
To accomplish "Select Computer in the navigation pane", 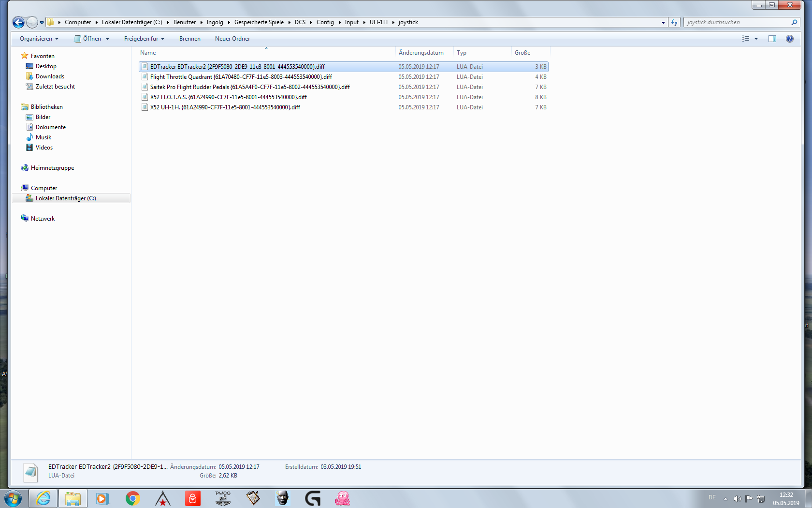I will [x=44, y=188].
